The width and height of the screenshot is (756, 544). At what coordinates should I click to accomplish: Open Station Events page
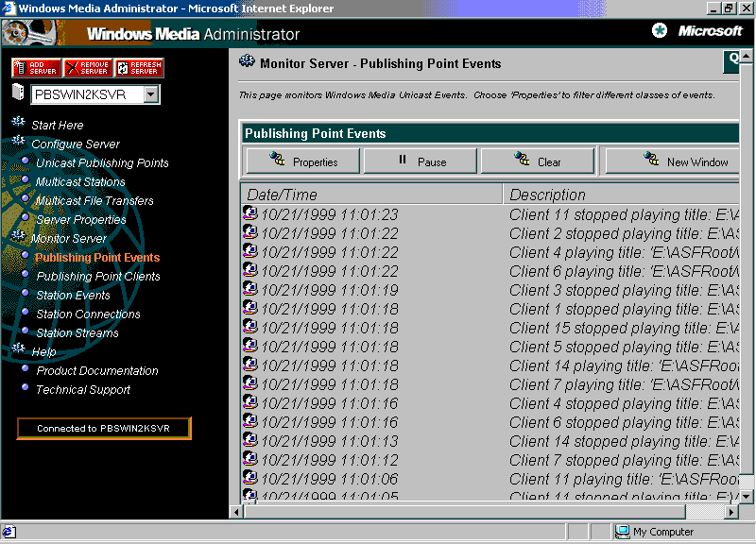74,295
